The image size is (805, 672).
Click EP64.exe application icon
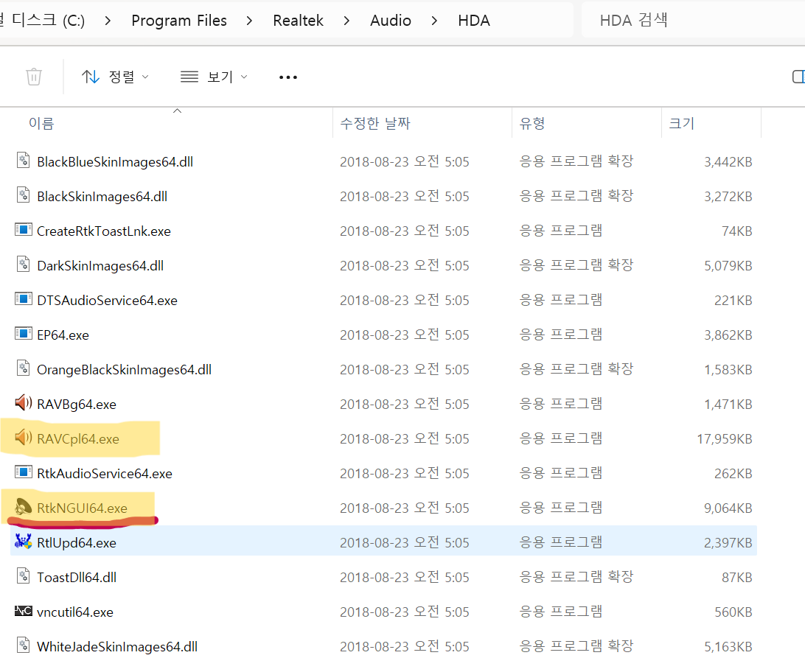23,334
